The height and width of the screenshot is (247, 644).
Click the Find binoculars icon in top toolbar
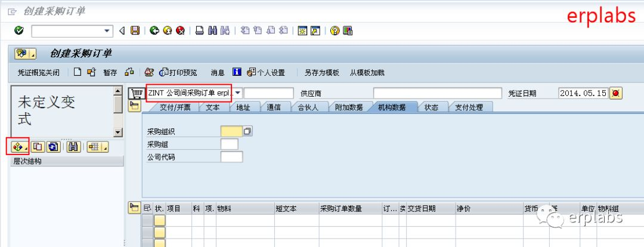pyautogui.click(x=212, y=30)
